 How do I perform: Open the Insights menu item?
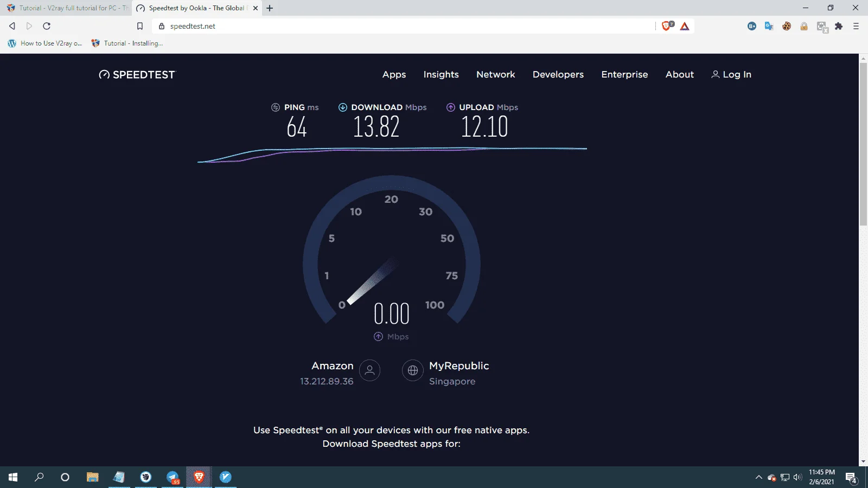pos(441,75)
